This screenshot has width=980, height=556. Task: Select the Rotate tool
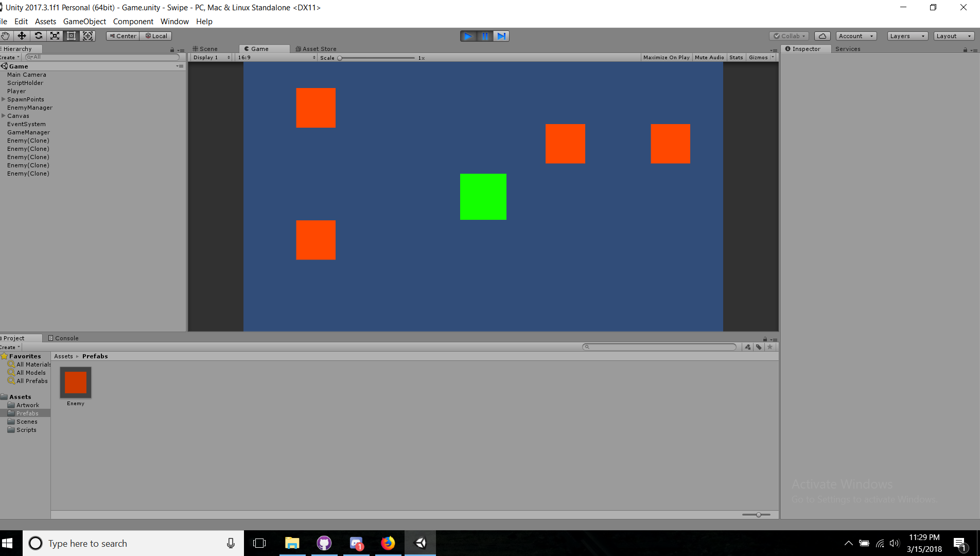pyautogui.click(x=38, y=36)
